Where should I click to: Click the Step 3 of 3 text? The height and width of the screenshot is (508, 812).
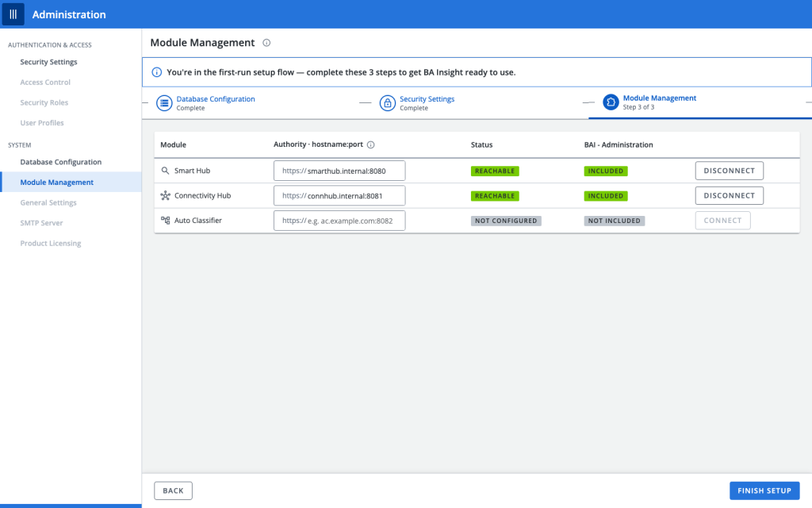click(638, 107)
